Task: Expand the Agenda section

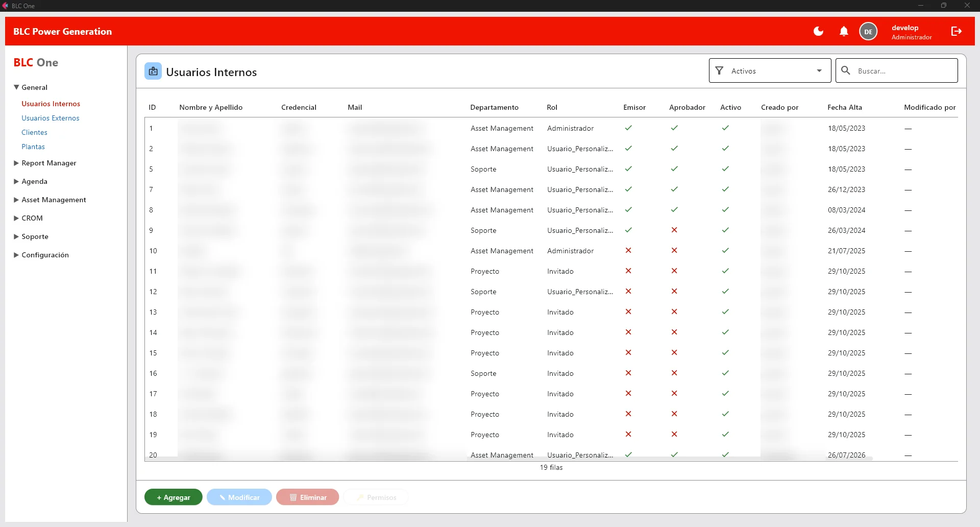Action: pos(31,181)
